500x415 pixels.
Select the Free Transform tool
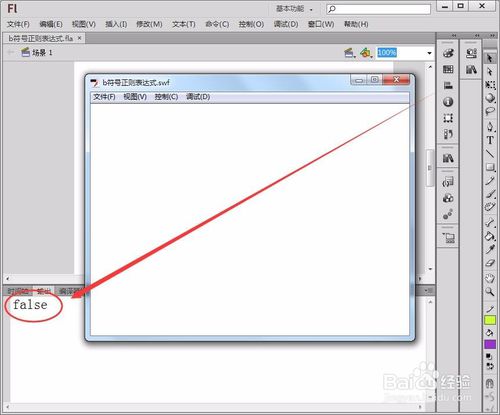tap(490, 85)
